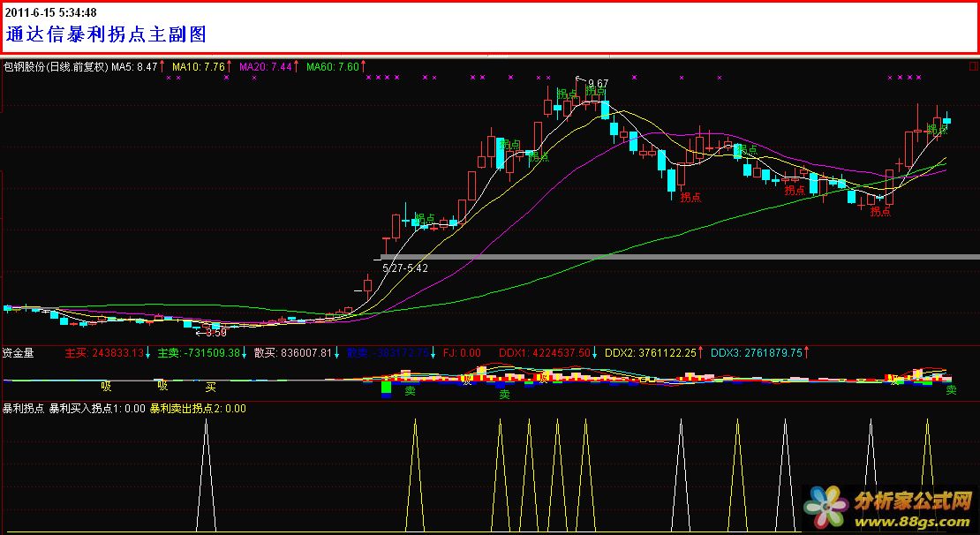Viewport: 980px width, 535px height.
Task: Click the yellow 买 marker in 资金量 panel
Action: pos(211,387)
